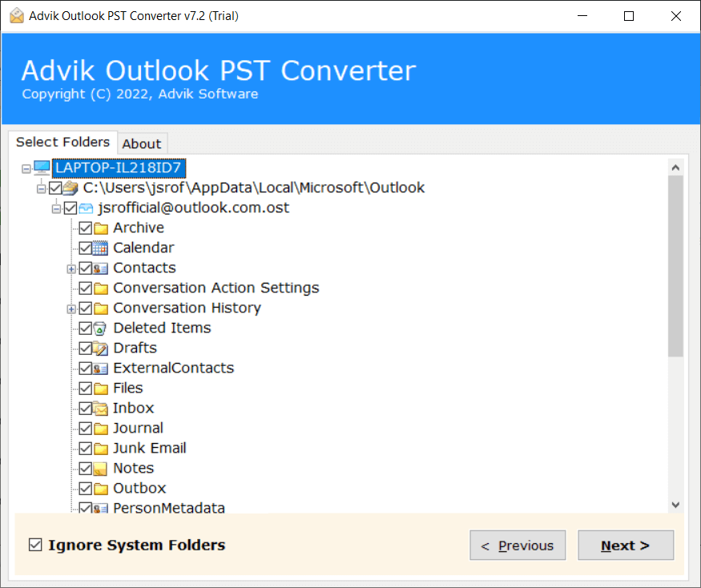Screen dimensions: 701x588
Task: Click the Notes sticky note icon
Action: 101,469
